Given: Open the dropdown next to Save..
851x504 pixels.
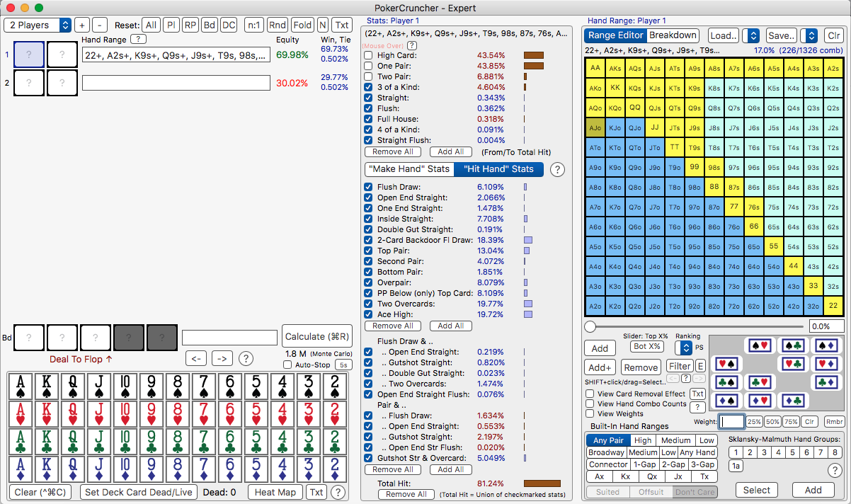Looking at the screenshot, I should 809,35.
